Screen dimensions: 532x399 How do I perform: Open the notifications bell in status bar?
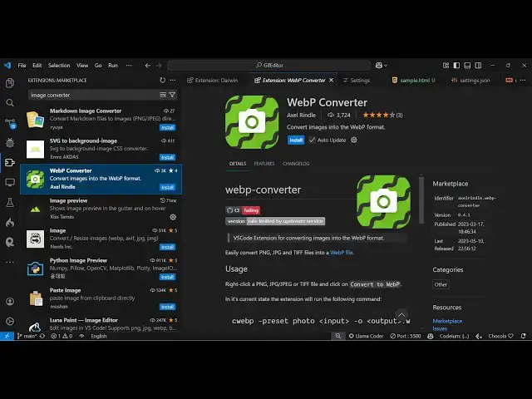(523, 336)
